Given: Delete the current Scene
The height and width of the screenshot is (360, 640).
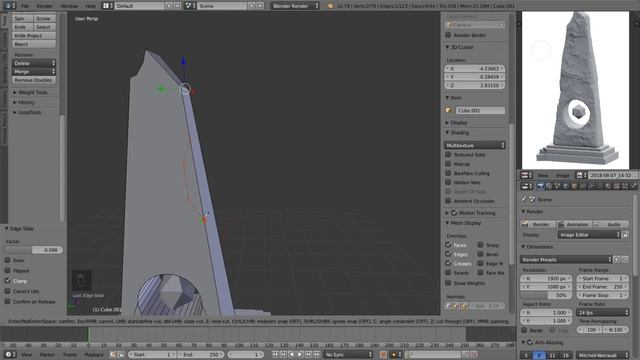Looking at the screenshot, I should point(260,6).
